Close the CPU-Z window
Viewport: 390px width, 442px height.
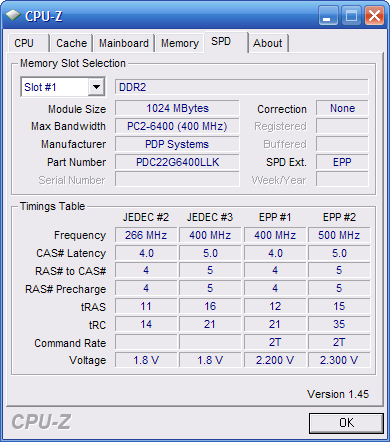tap(374, 16)
